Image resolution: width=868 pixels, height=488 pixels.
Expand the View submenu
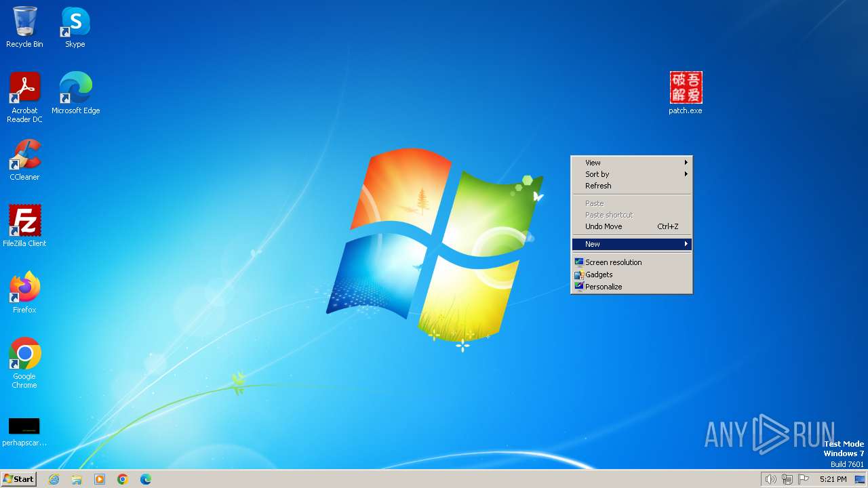(631, 163)
